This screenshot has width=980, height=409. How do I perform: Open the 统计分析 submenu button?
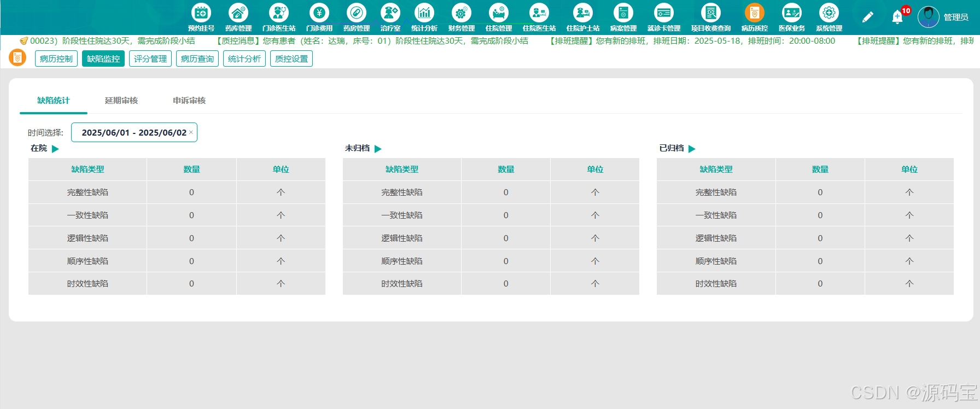coord(244,59)
